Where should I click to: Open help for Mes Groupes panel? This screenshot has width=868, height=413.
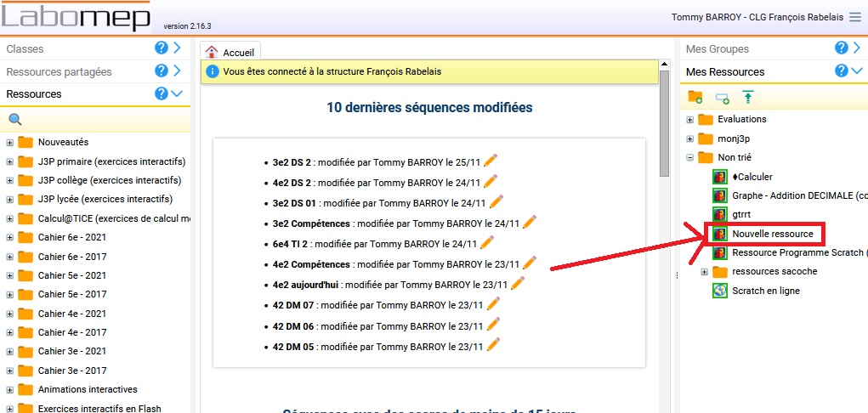tap(842, 48)
